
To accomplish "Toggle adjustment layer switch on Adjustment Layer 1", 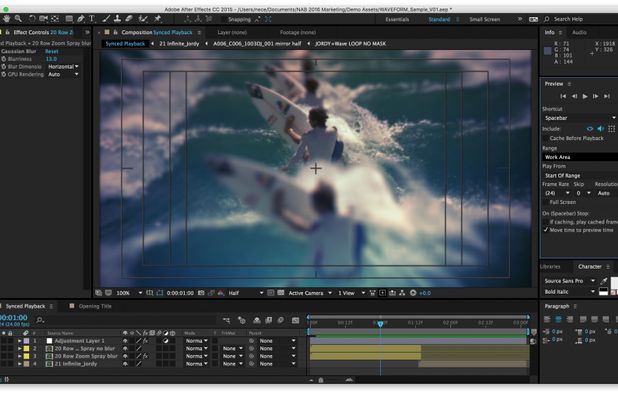I will click(166, 341).
